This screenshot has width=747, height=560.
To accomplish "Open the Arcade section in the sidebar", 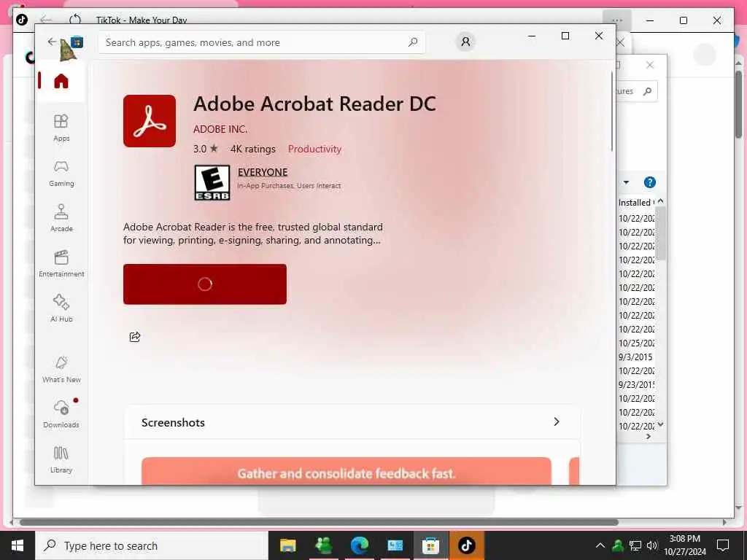I will click(61, 218).
